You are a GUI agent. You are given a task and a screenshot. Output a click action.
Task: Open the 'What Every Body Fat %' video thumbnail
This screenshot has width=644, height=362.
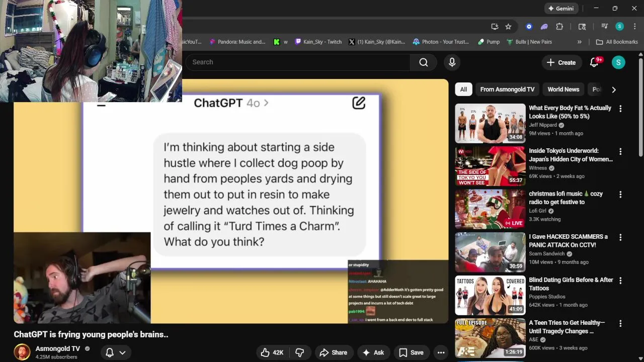(x=490, y=124)
